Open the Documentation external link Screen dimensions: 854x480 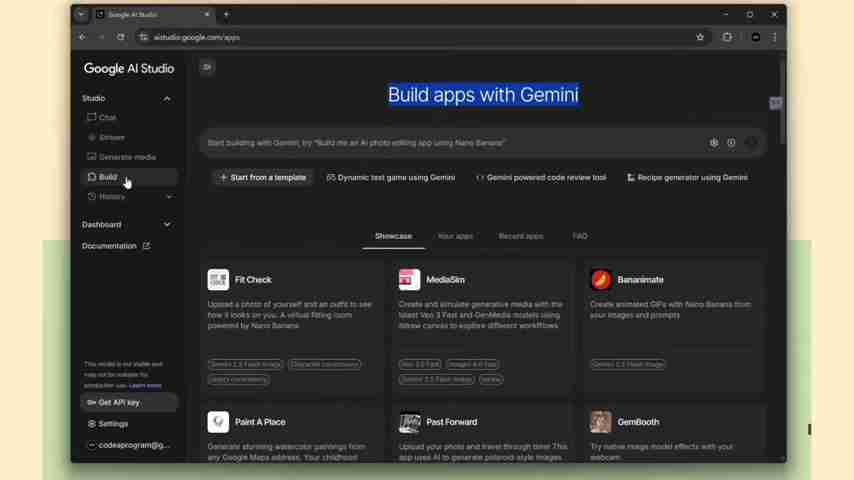pos(116,246)
